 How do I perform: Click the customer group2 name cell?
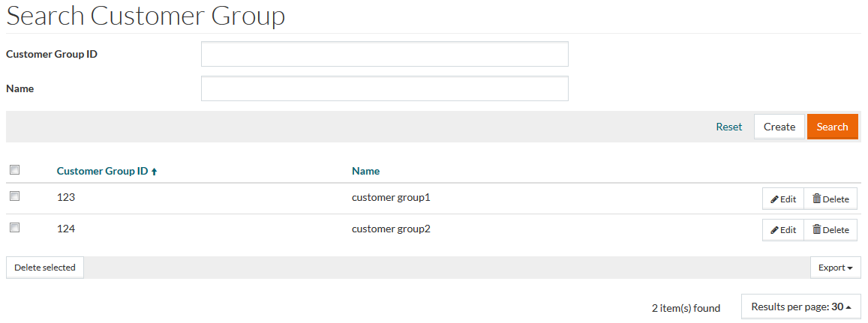coord(391,229)
